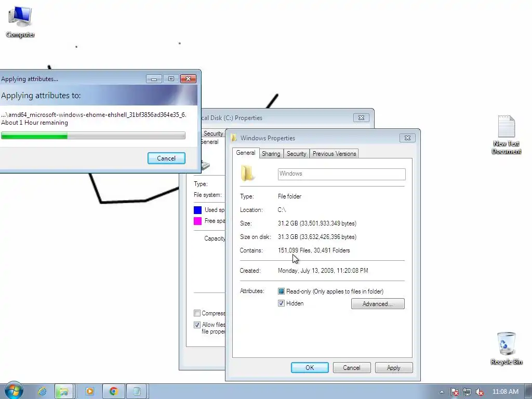
Task: Open the Previous Versions tab
Action: 334,154
